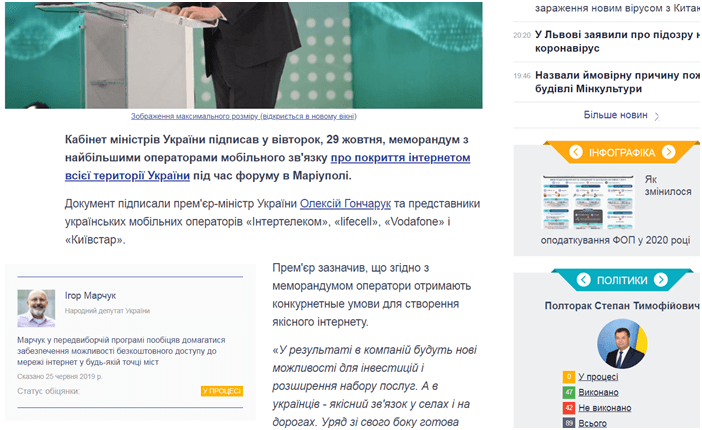Open the ФОП taxation infographic thumbnail
Viewport: 702px width, 430px height.
click(588, 202)
